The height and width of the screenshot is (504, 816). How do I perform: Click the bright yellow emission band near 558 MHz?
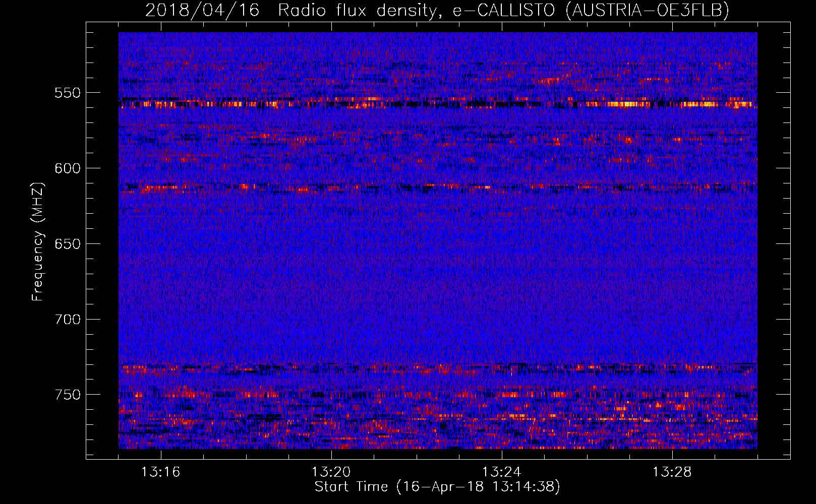click(x=438, y=104)
